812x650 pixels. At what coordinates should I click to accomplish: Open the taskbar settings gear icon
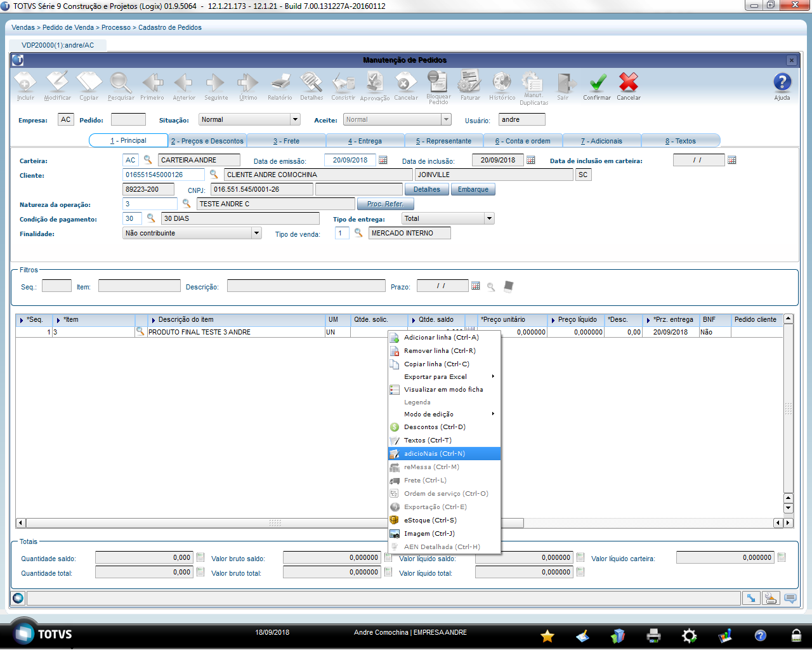(690, 635)
